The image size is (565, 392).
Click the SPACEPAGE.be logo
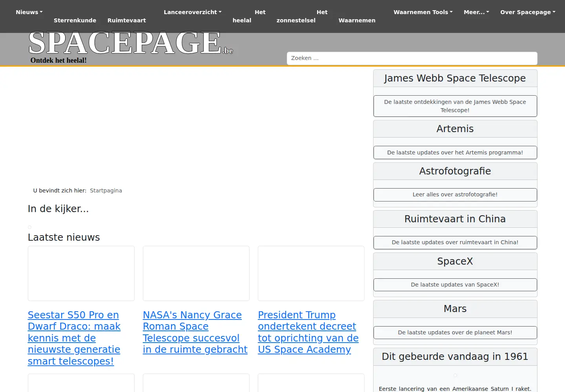[x=131, y=43]
